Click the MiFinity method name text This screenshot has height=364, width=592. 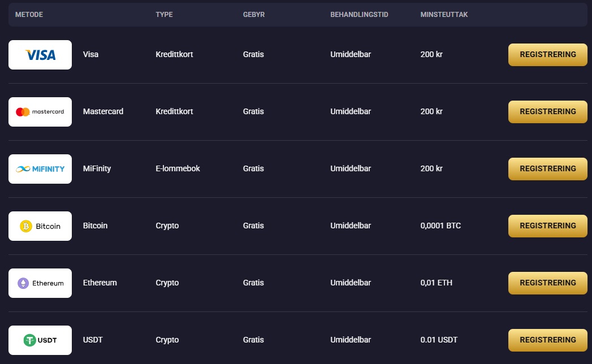pos(97,168)
